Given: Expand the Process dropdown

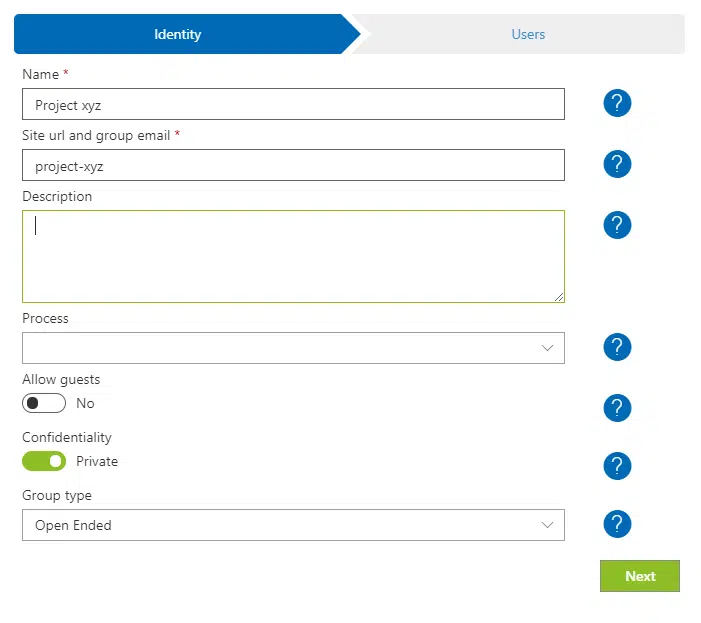Looking at the screenshot, I should (292, 348).
